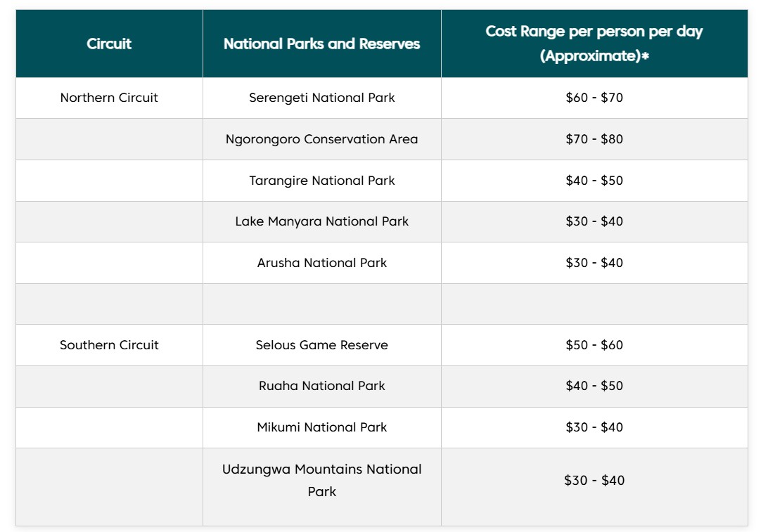This screenshot has width=761, height=532.
Task: Select the Southern Circuit cell
Action: 109,345
